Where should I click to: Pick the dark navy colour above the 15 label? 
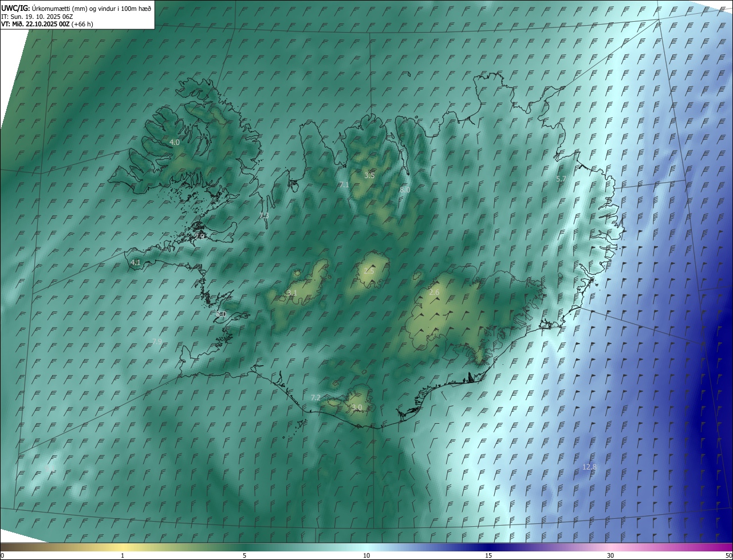488,547
